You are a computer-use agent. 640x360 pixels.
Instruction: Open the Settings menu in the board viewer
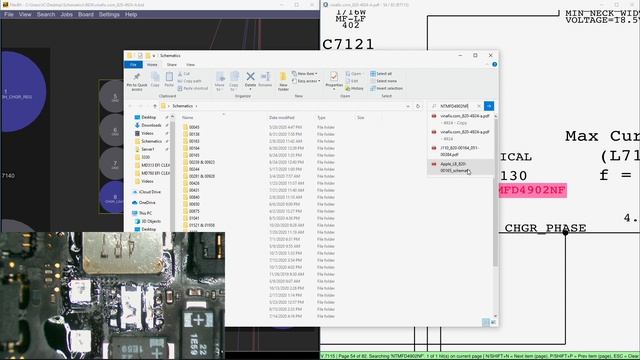109,14
